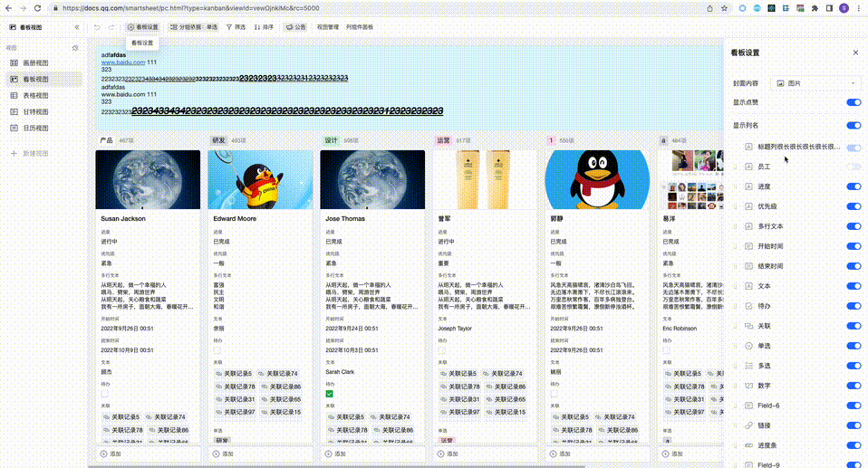Screen dimensions: 868x468
Task: Open 视图管理 in the toolbar
Action: click(x=327, y=27)
